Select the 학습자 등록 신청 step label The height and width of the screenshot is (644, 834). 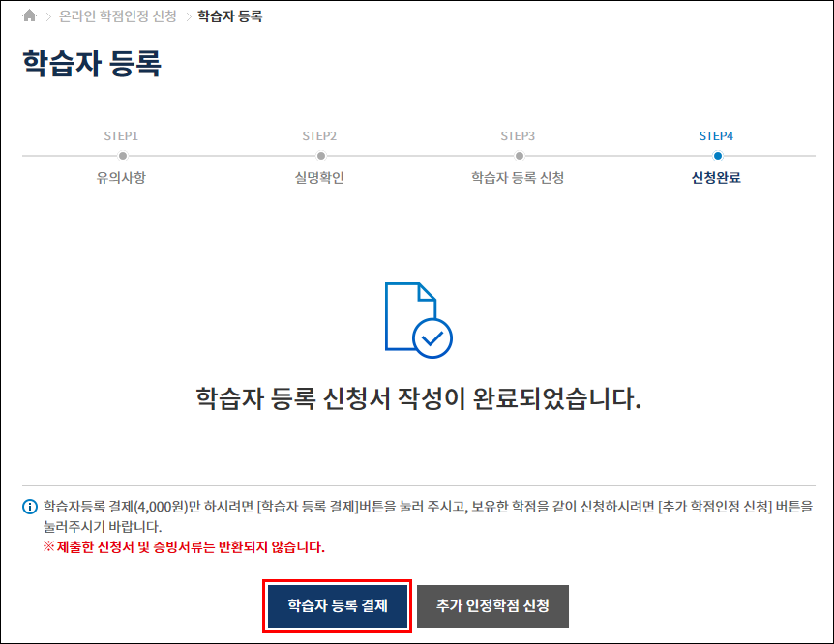518,178
